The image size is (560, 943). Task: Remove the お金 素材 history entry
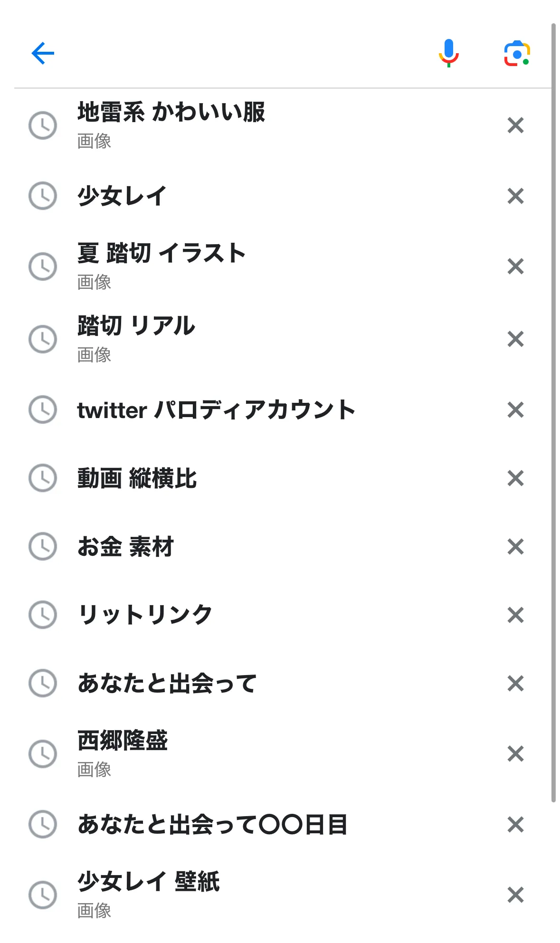coord(515,546)
